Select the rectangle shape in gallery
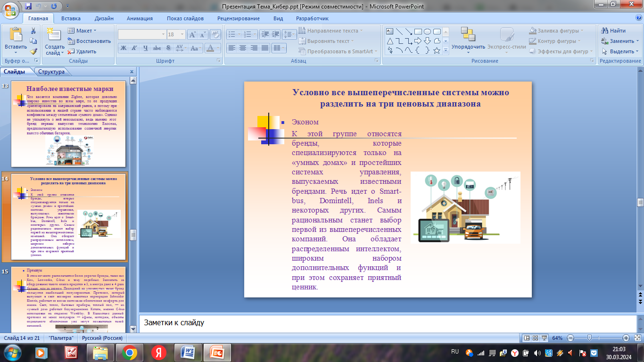The height and width of the screenshot is (362, 644). pos(418,32)
